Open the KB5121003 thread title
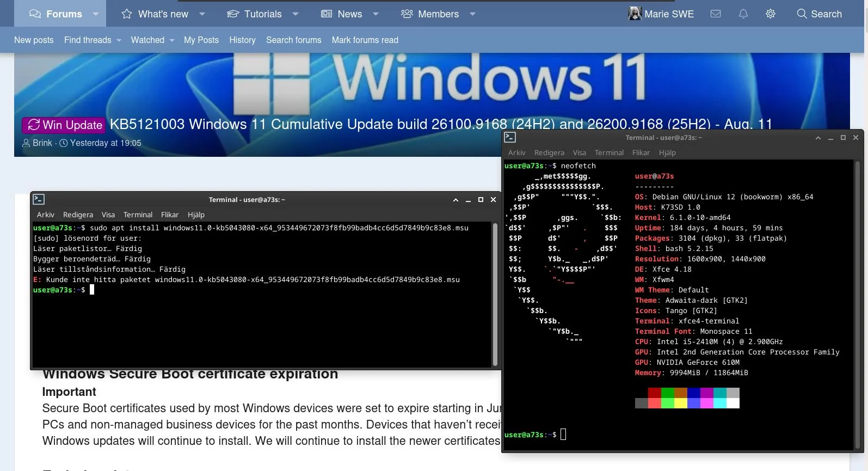The width and height of the screenshot is (868, 471). (x=441, y=124)
